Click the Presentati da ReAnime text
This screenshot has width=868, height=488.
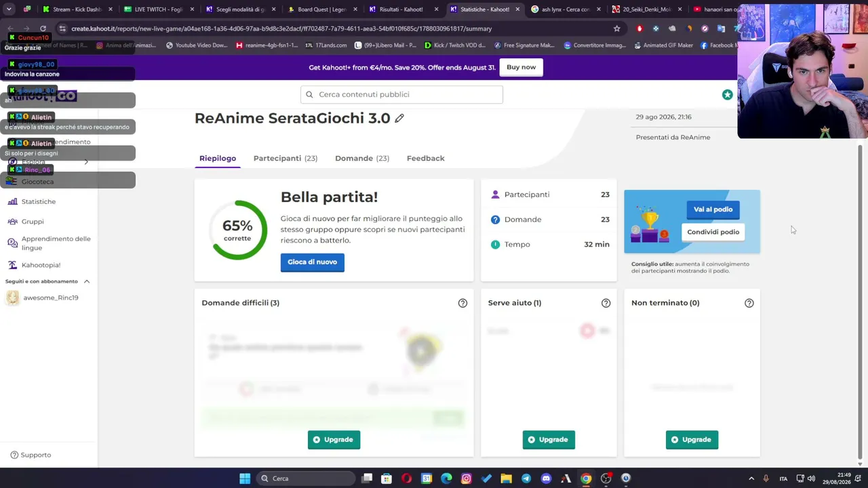[x=673, y=138]
